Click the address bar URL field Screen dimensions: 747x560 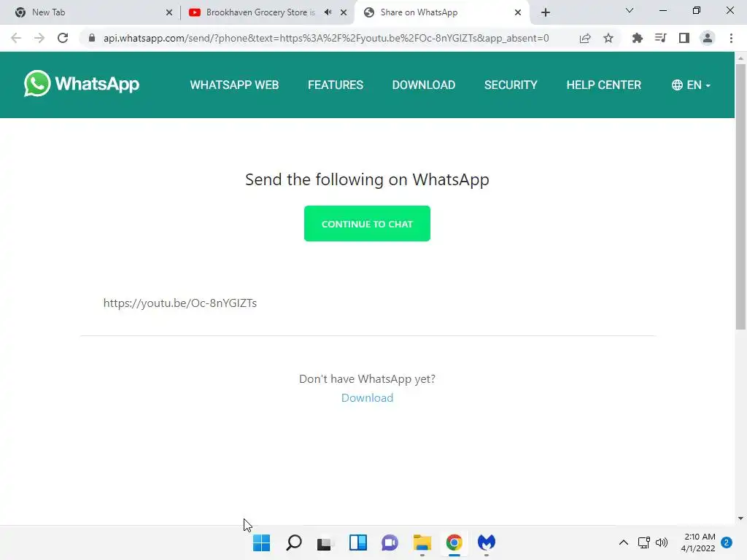(x=326, y=38)
